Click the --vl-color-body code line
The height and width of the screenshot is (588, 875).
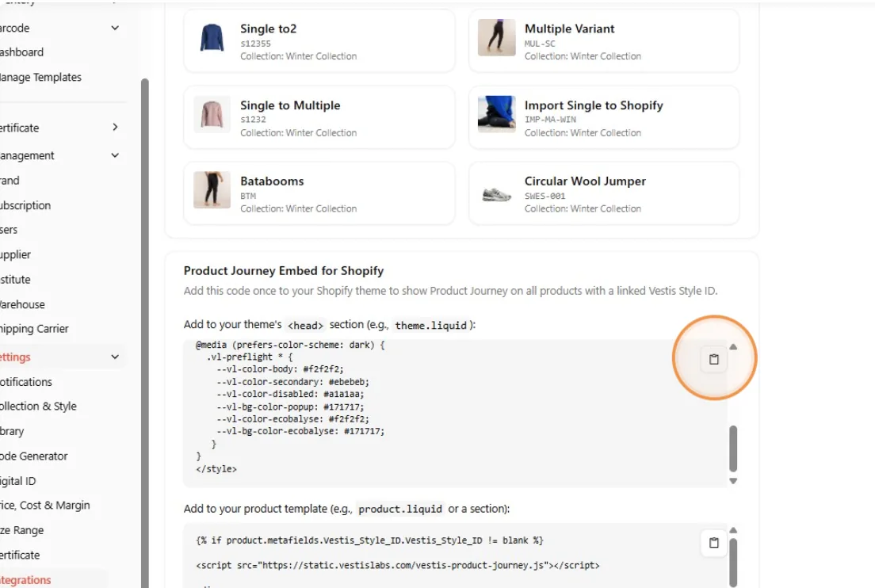point(280,368)
